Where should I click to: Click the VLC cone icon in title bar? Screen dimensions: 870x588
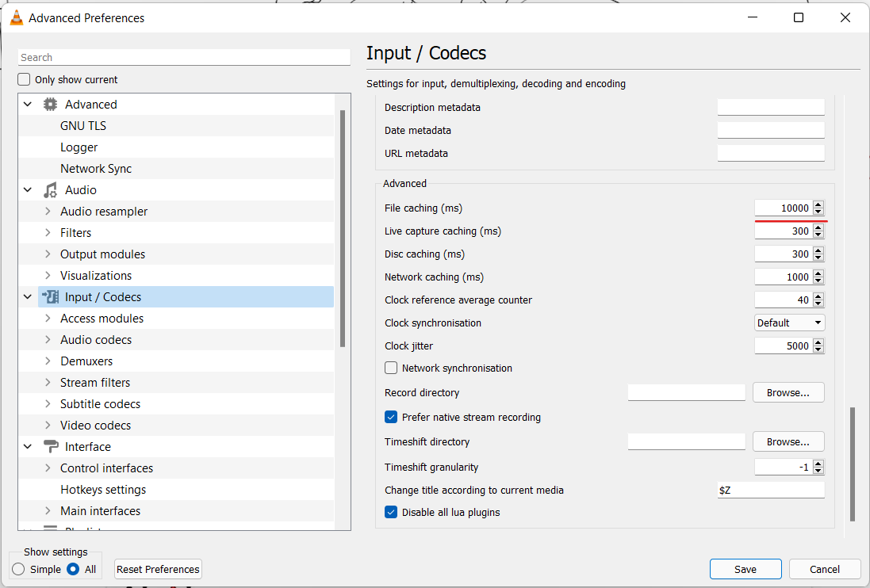(x=16, y=17)
